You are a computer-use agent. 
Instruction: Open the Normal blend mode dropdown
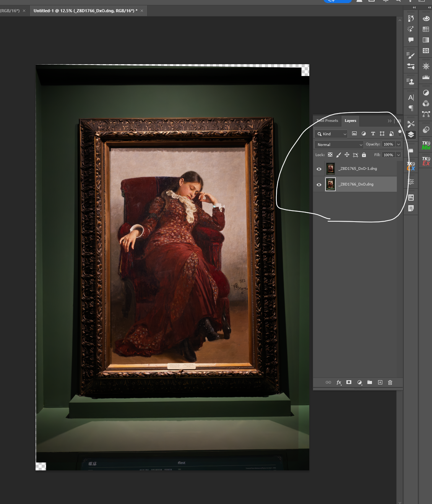(339, 144)
